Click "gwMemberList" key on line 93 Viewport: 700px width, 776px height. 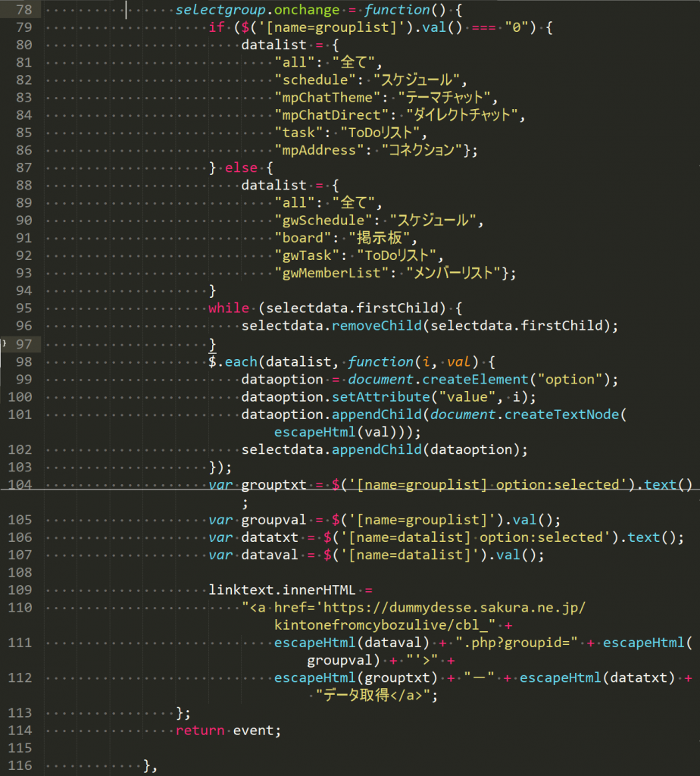332,273
